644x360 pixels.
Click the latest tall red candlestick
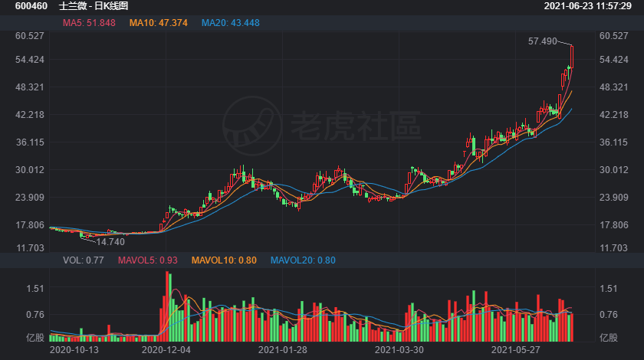coord(572,57)
